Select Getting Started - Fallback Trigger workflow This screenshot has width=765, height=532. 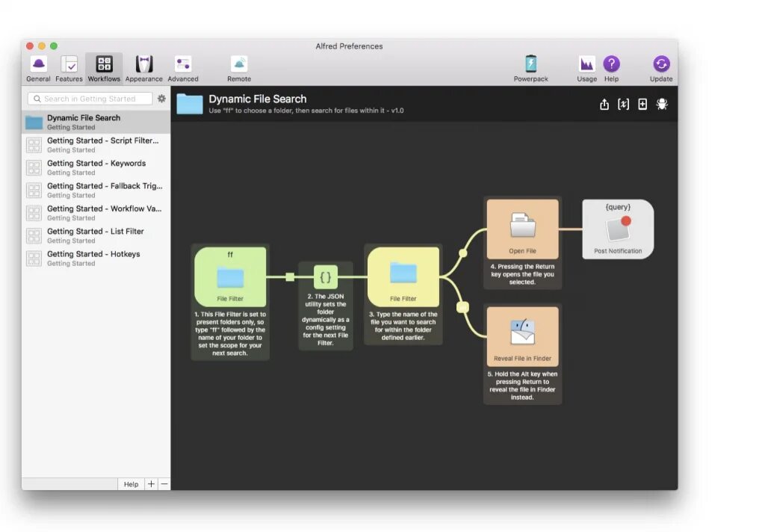(96, 190)
